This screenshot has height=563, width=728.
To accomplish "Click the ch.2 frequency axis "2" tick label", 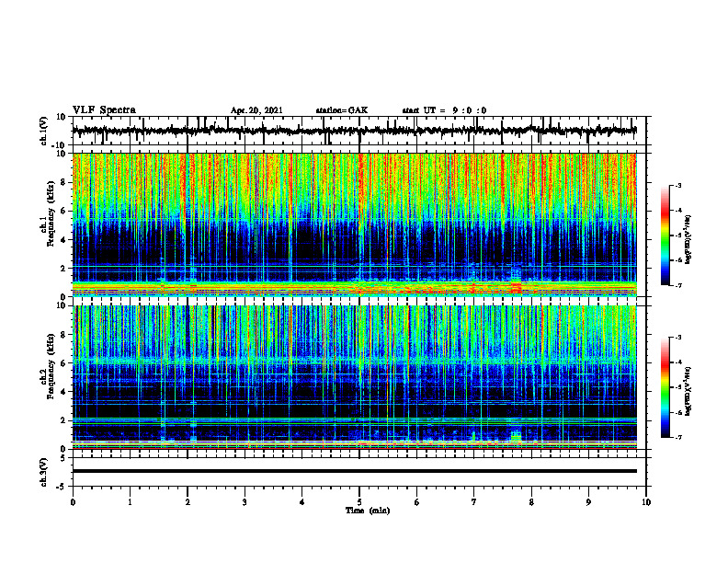I will click(63, 420).
